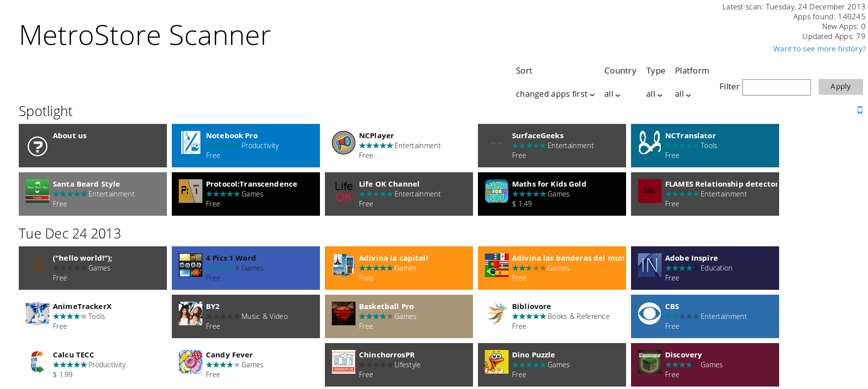Click the FLAMES Relationship detector icon
The image size is (868, 389).
tap(650, 191)
